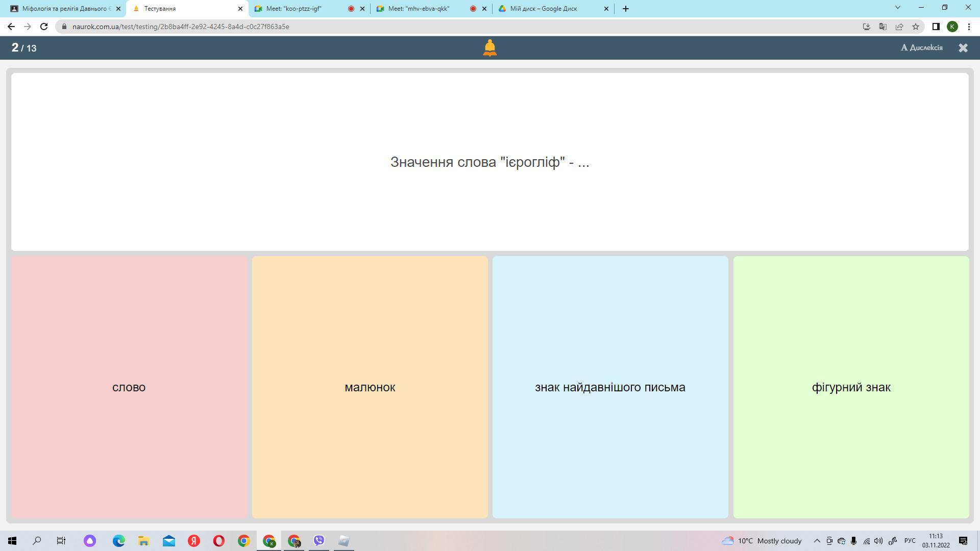Open Viber from the taskbar
Image resolution: width=980 pixels, height=551 pixels.
pos(319,541)
